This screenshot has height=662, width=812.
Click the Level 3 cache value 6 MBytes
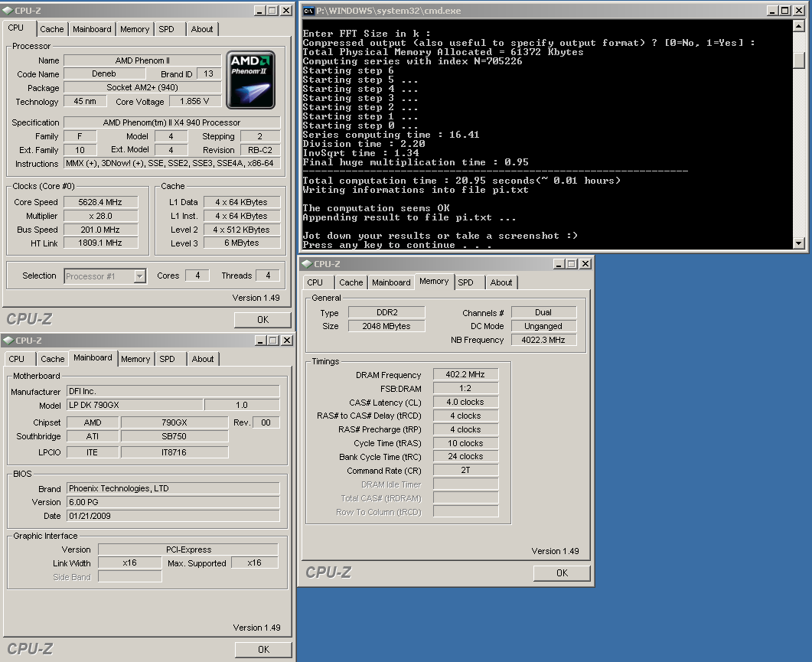pos(242,243)
